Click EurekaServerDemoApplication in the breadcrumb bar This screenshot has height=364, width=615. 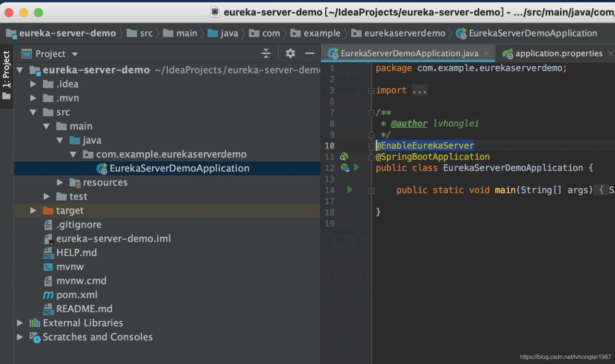pyautogui.click(x=527, y=33)
